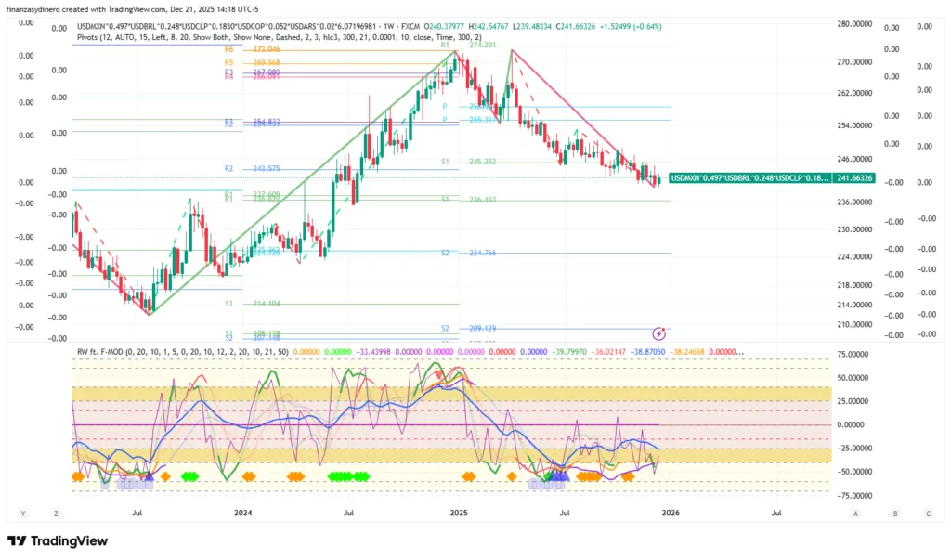This screenshot has width=951, height=560.
Task: Click the 2026 label on the time axis
Action: [x=671, y=513]
